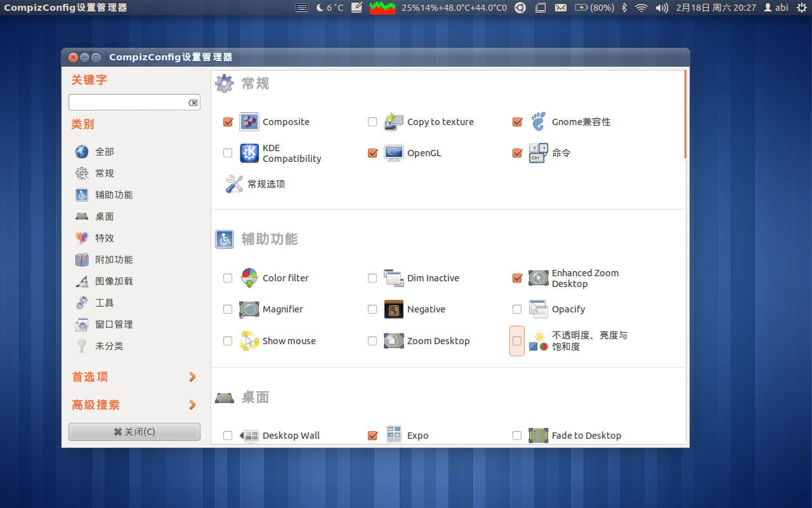Open the Magnifier plugin icon
812x508 pixels.
click(x=249, y=309)
